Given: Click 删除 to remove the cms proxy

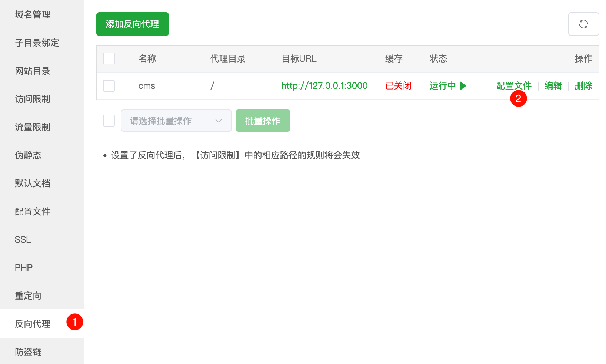Looking at the screenshot, I should tap(583, 85).
